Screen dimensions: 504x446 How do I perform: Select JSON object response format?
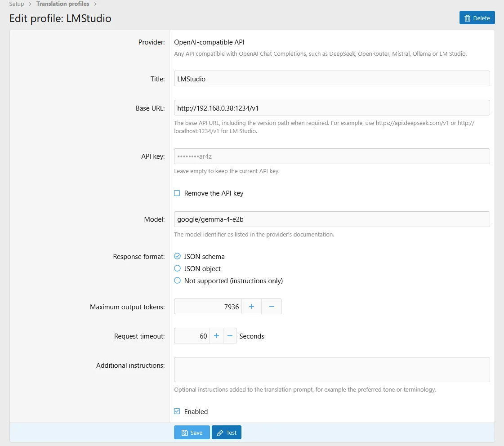pyautogui.click(x=178, y=268)
